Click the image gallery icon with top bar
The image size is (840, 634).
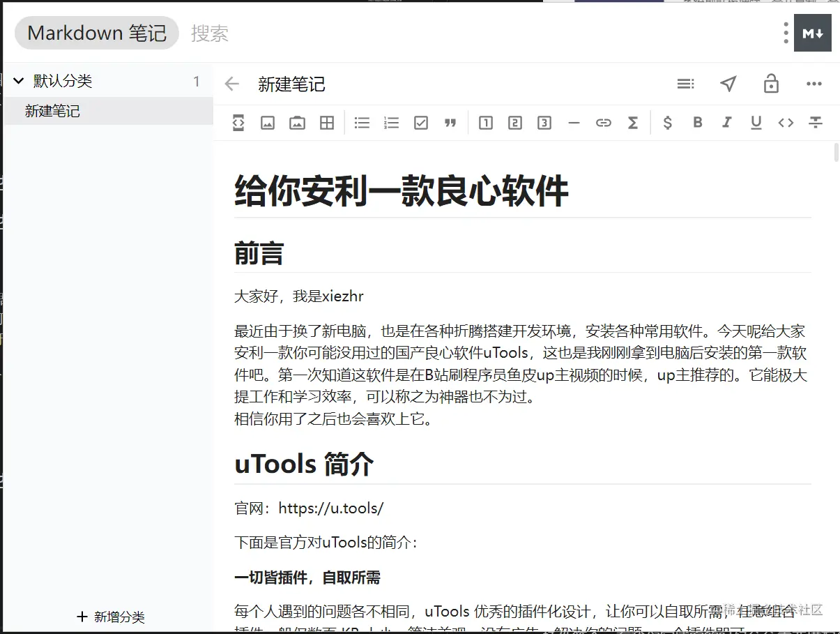click(x=297, y=123)
